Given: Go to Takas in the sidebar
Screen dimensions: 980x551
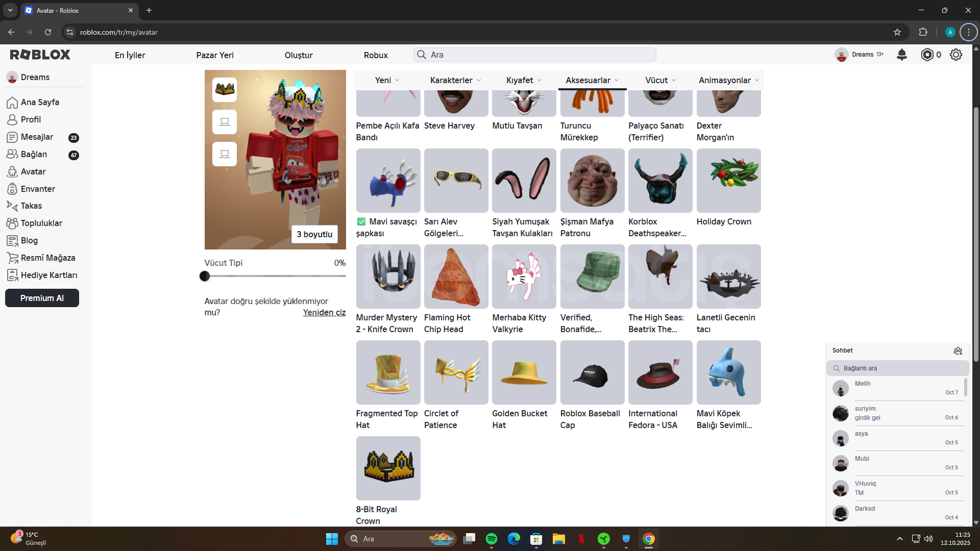Looking at the screenshot, I should pyautogui.click(x=31, y=206).
